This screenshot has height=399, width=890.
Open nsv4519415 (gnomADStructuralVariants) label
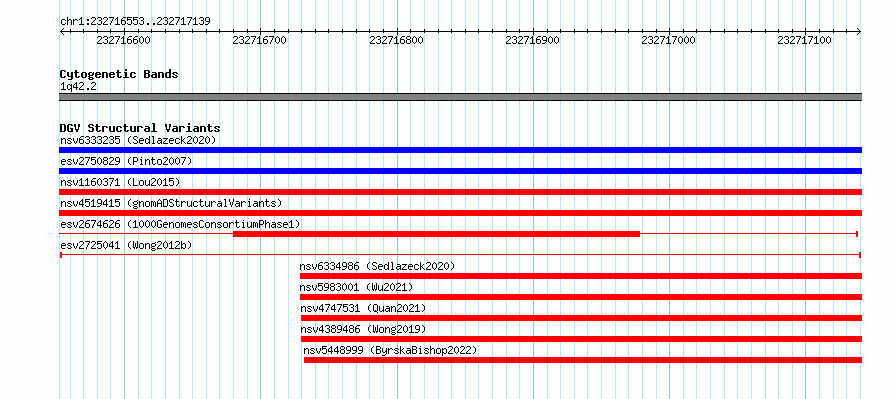[x=171, y=203]
